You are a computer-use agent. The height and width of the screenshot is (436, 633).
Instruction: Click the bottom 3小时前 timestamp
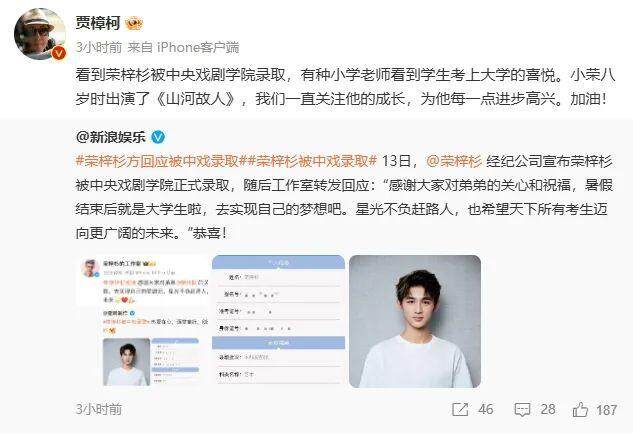tap(99, 409)
